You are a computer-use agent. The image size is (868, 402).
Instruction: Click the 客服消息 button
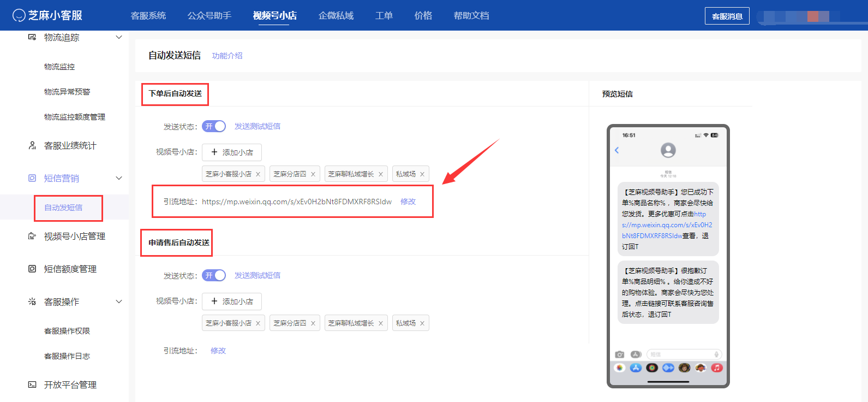[x=727, y=16]
